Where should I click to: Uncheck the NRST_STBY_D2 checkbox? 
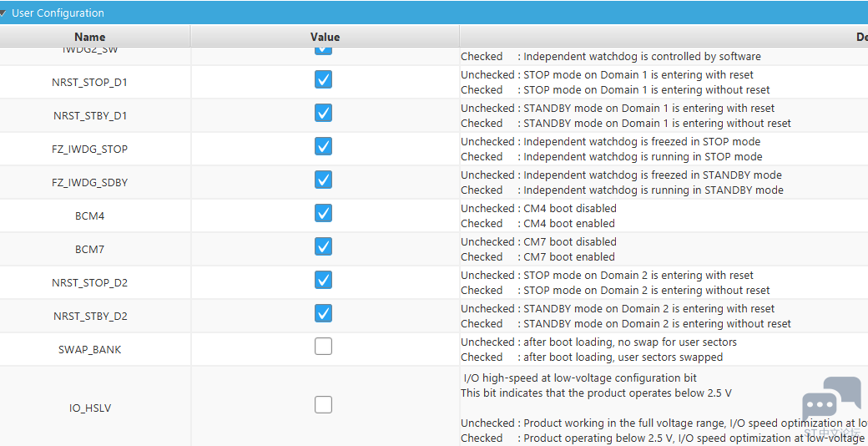pos(323,313)
